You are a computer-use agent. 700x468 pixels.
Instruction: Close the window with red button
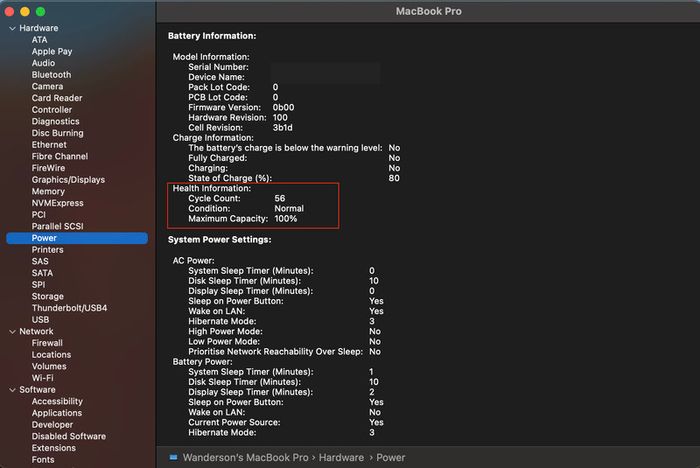[x=9, y=12]
